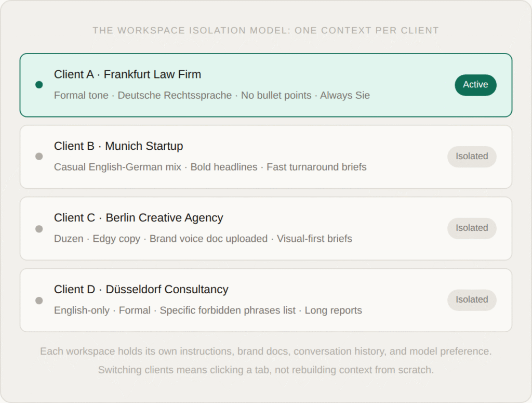Click the Isolated badge on Düsseldorf Consultancy
This screenshot has height=403, width=532.
click(x=472, y=300)
